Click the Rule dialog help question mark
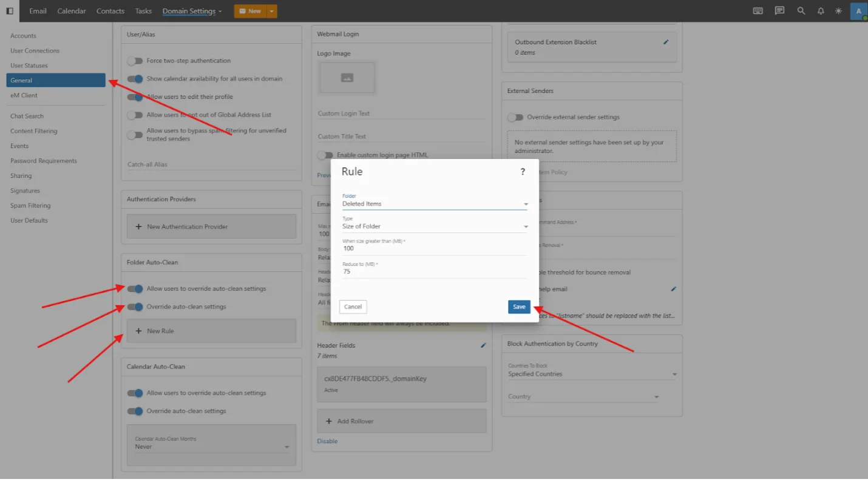Viewport: 868px width, 482px height. [x=523, y=172]
